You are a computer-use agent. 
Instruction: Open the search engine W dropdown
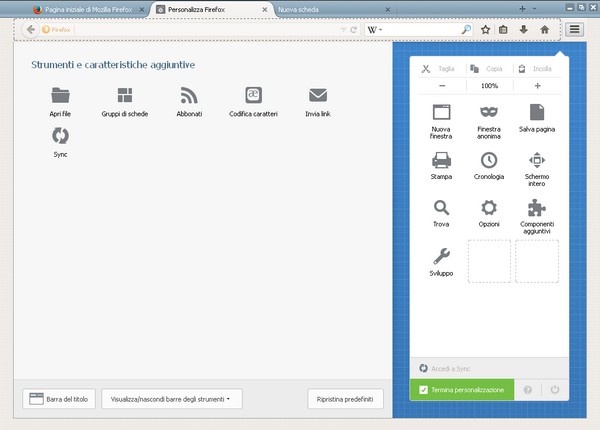[375, 29]
